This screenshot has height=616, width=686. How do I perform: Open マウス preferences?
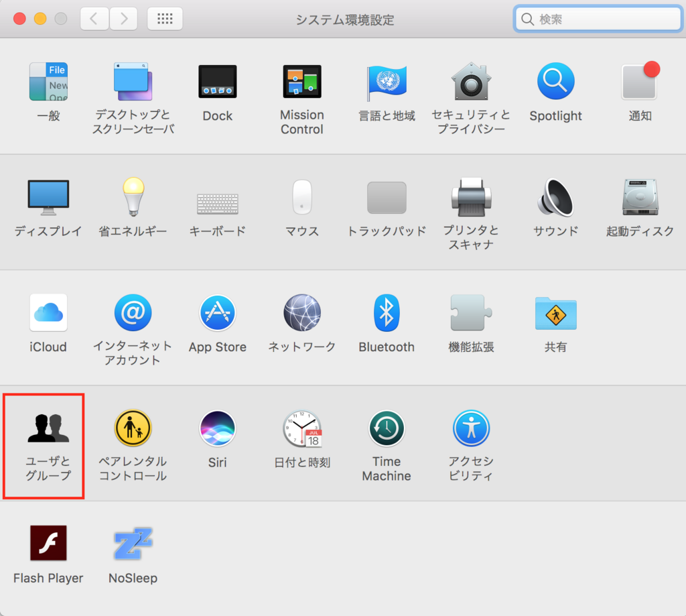click(302, 197)
